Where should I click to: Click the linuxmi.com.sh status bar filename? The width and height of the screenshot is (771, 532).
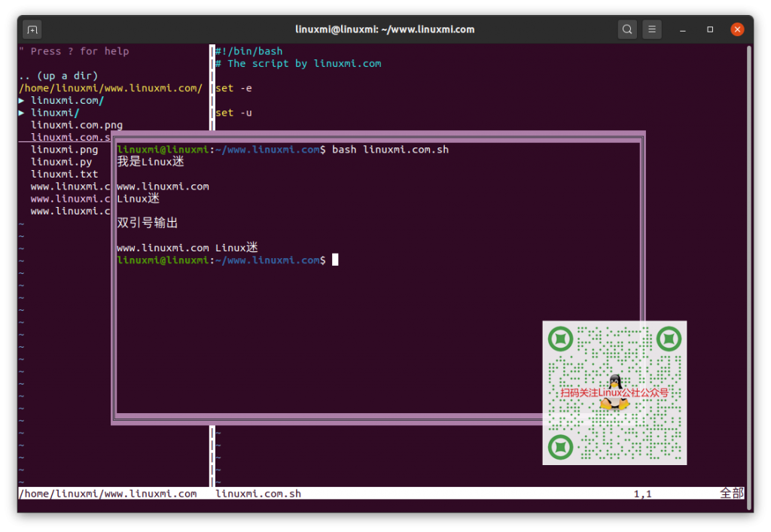pyautogui.click(x=259, y=494)
